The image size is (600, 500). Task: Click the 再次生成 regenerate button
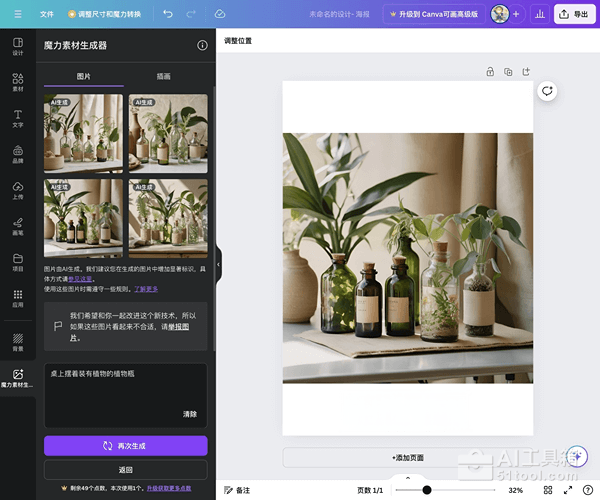(125, 445)
